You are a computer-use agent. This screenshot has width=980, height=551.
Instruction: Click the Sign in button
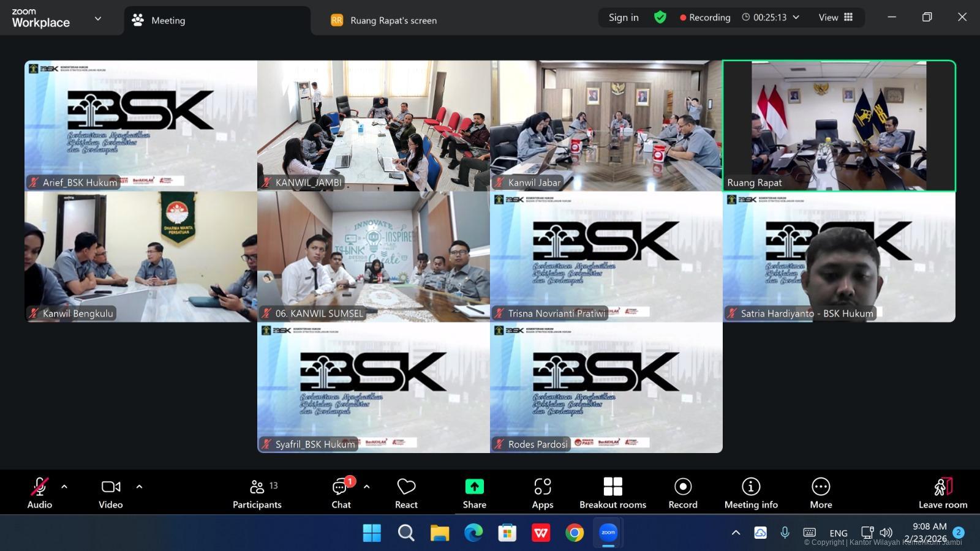[624, 17]
